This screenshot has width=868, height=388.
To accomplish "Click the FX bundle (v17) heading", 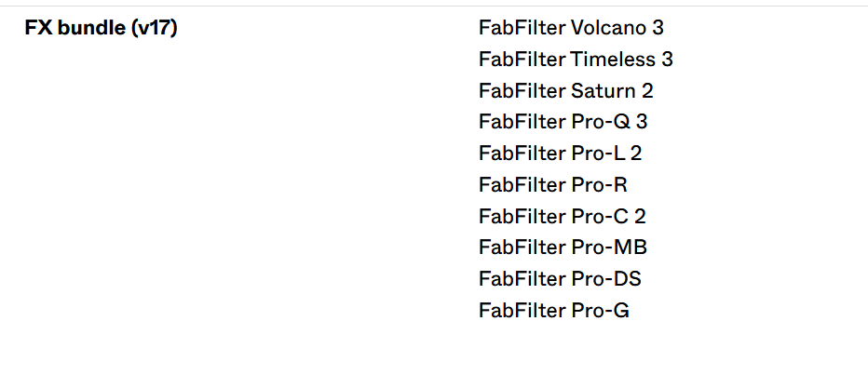I will 101,28.
